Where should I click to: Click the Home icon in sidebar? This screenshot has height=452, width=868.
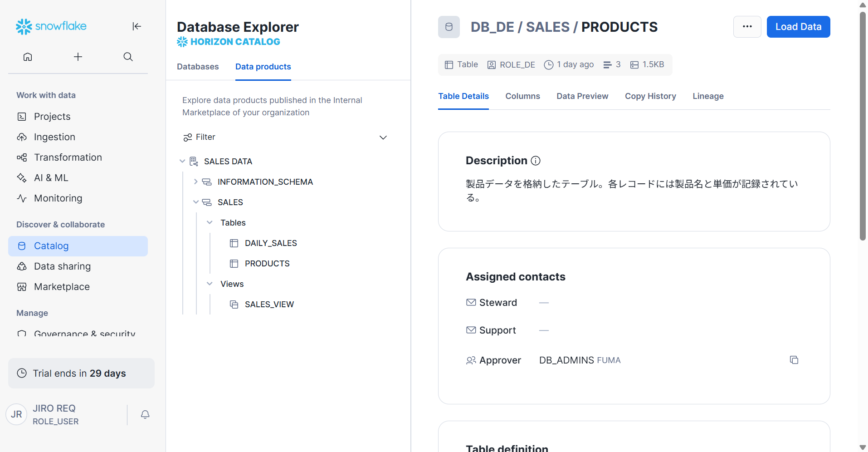coord(28,57)
